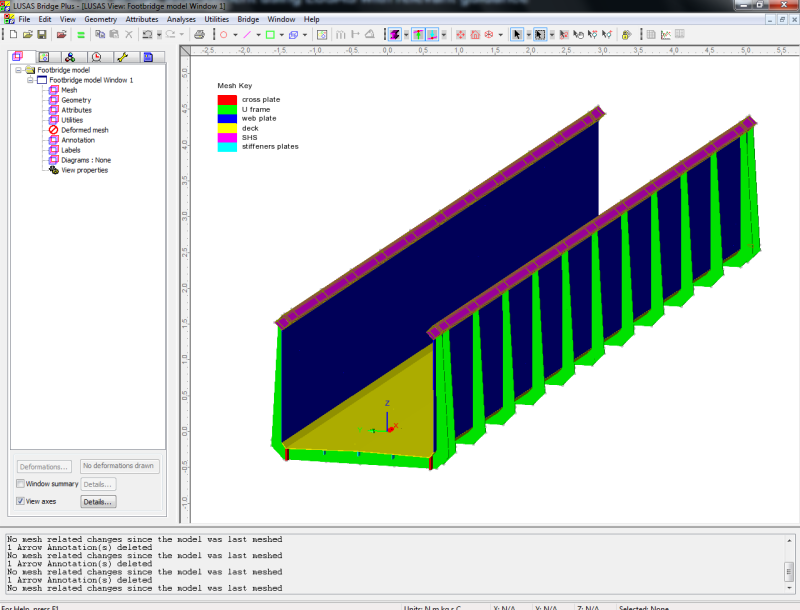
Task: Open the line tool dropdown arrow
Action: coord(258,35)
